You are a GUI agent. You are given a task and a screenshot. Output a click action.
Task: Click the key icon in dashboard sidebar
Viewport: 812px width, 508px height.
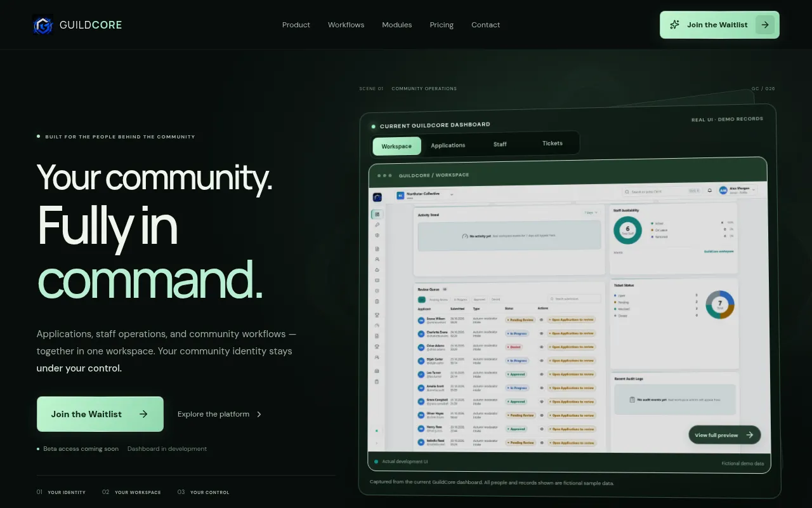click(x=377, y=225)
